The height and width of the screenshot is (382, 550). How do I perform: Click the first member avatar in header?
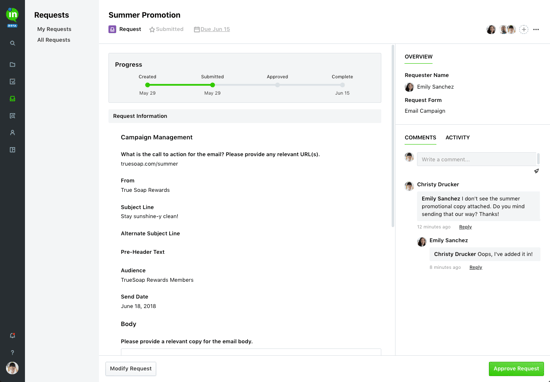(x=491, y=29)
